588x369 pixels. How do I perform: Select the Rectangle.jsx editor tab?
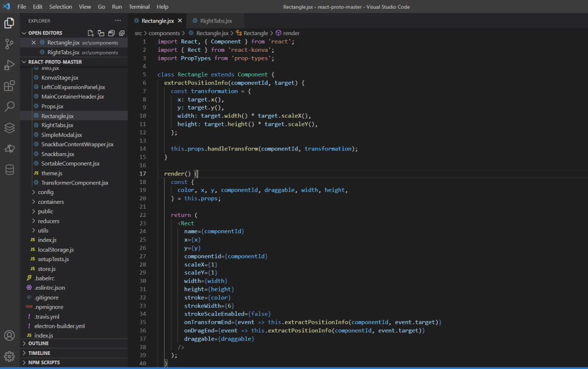(158, 20)
